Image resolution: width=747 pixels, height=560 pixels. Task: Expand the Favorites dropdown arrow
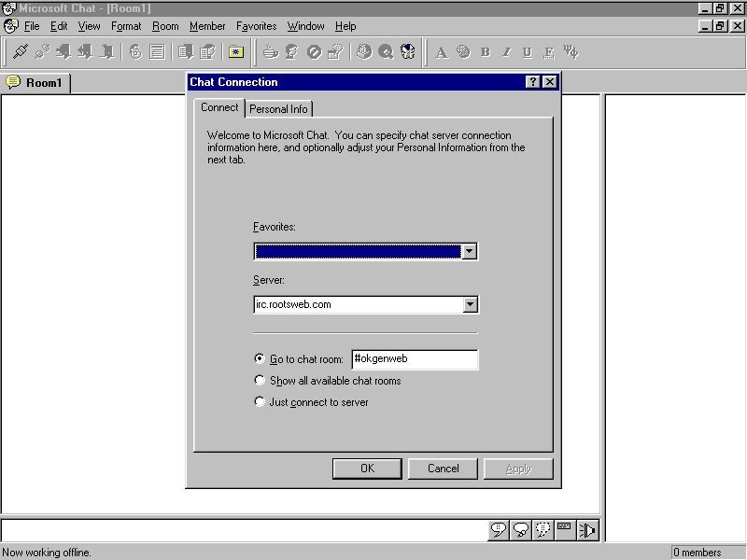[470, 251]
